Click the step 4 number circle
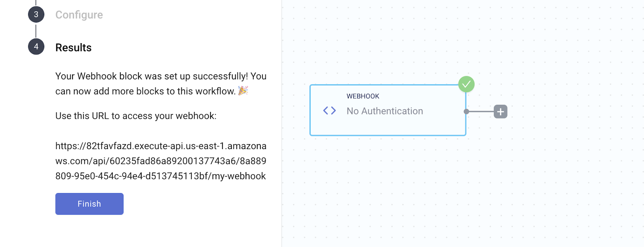The width and height of the screenshot is (644, 247). (x=36, y=47)
